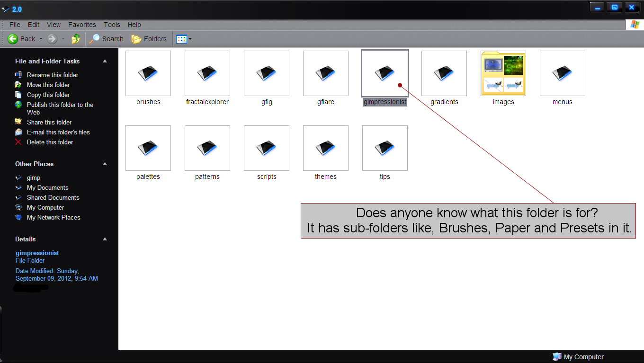Image resolution: width=644 pixels, height=363 pixels.
Task: Open the Edit menu
Action: coord(34,25)
